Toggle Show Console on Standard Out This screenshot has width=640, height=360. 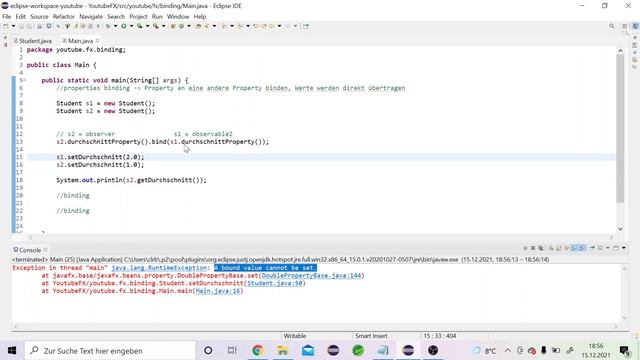point(575,248)
